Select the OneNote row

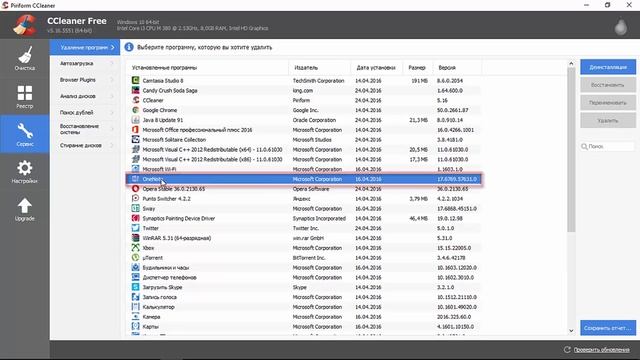click(x=304, y=179)
